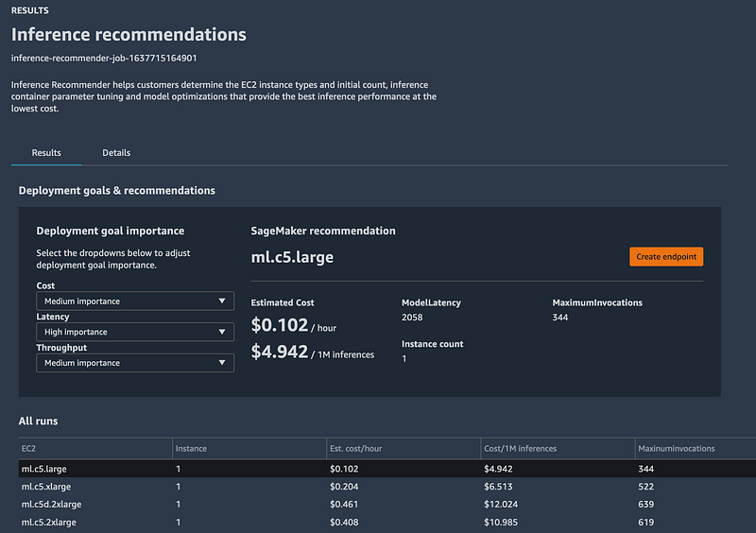Click the Instance column header
The height and width of the screenshot is (533, 756).
[191, 448]
